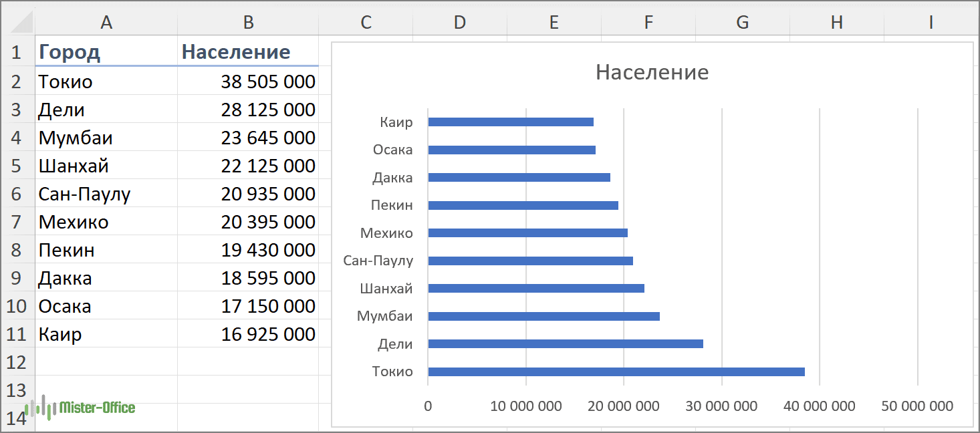Viewport: 980px width, 433px height.
Task: Select cell containing 'Каир' in column A
Action: 106,333
